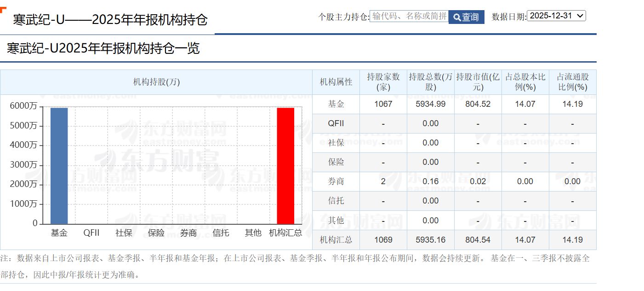
Task: Select the 机构属性 column header
Action: pyautogui.click(x=336, y=82)
